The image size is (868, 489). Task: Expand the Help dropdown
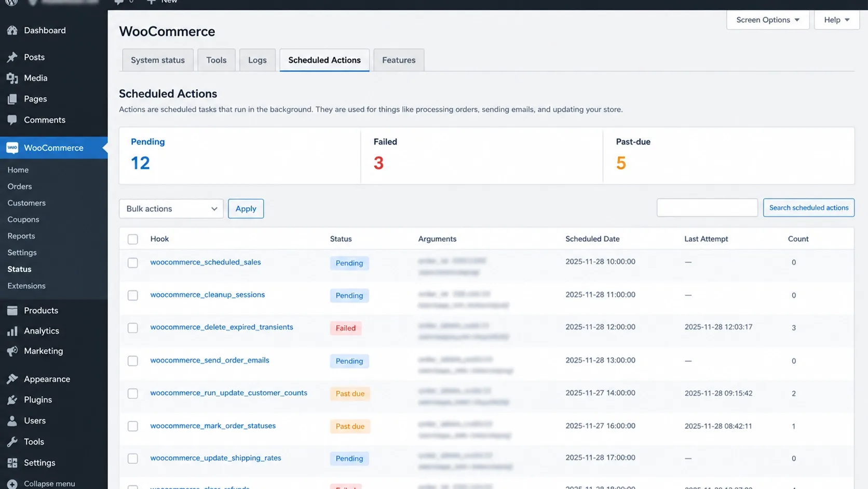[837, 20]
